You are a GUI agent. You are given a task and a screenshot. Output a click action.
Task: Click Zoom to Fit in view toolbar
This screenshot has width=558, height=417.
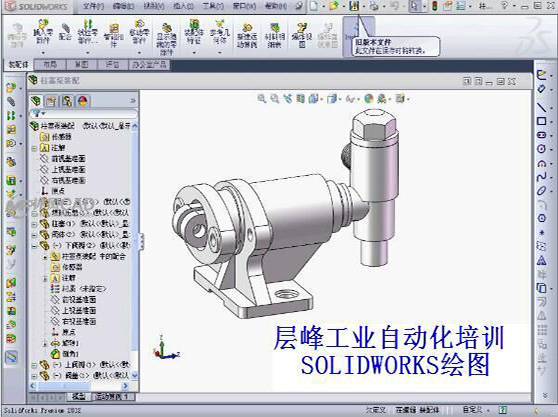click(262, 99)
